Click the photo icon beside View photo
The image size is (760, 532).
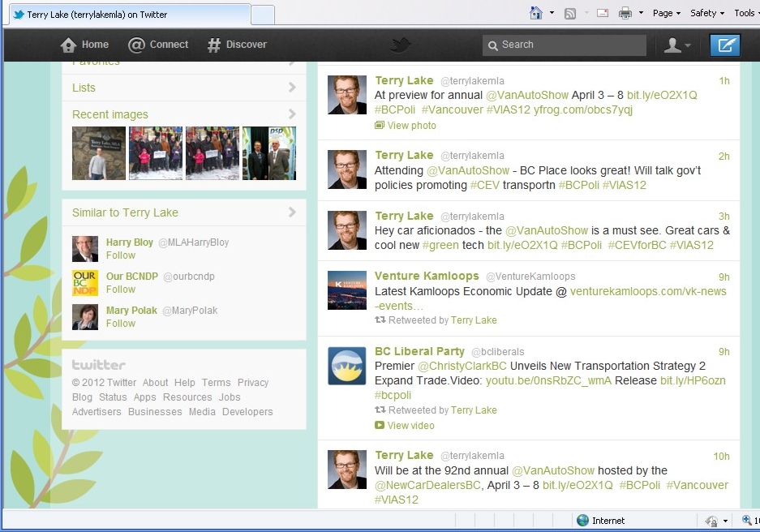[x=379, y=125]
